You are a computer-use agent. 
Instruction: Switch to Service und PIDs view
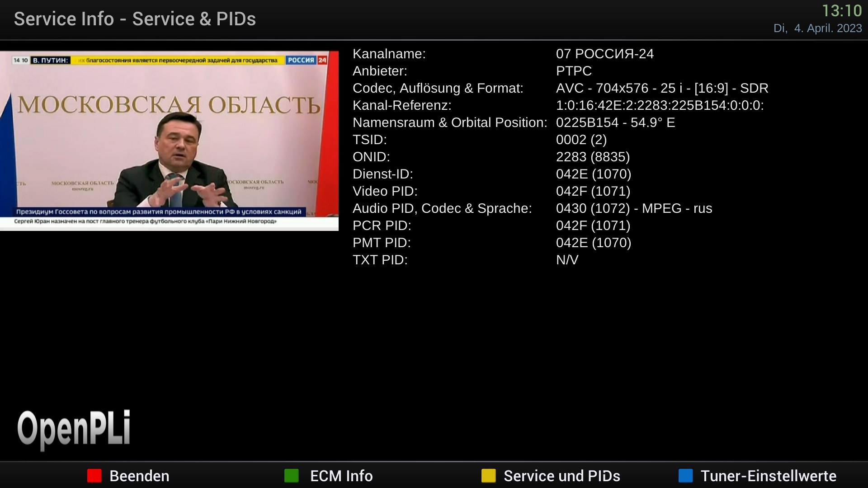pos(561,476)
